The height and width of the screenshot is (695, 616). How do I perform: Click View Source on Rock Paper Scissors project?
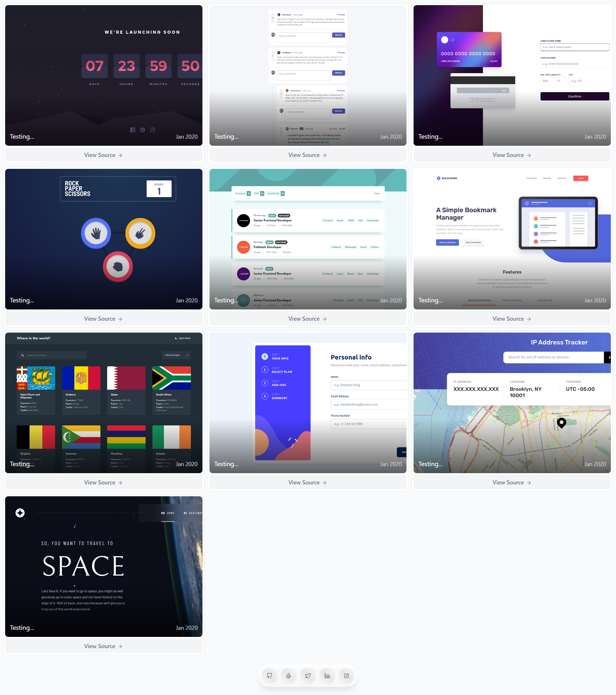103,318
